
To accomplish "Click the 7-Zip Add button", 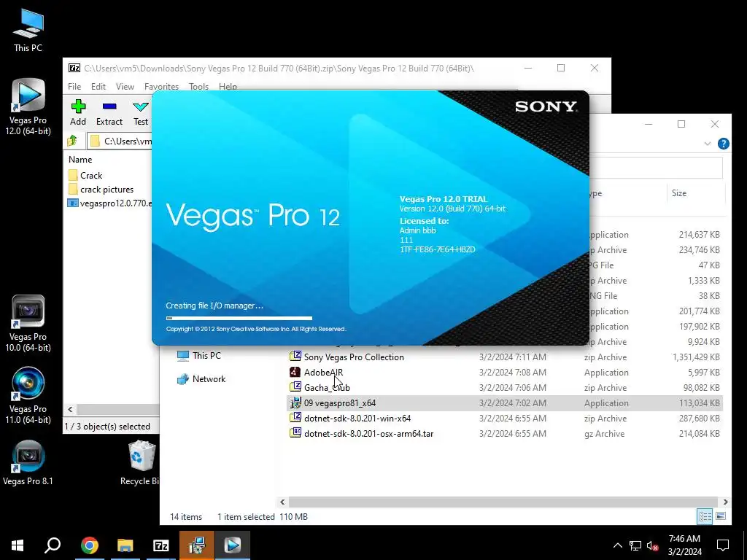I will coord(78,113).
